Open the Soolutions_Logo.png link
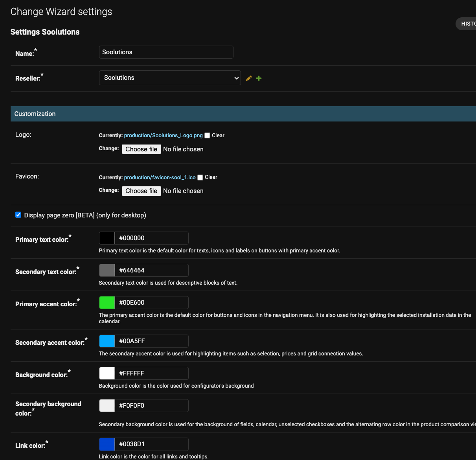The width and height of the screenshot is (476, 460). click(163, 135)
